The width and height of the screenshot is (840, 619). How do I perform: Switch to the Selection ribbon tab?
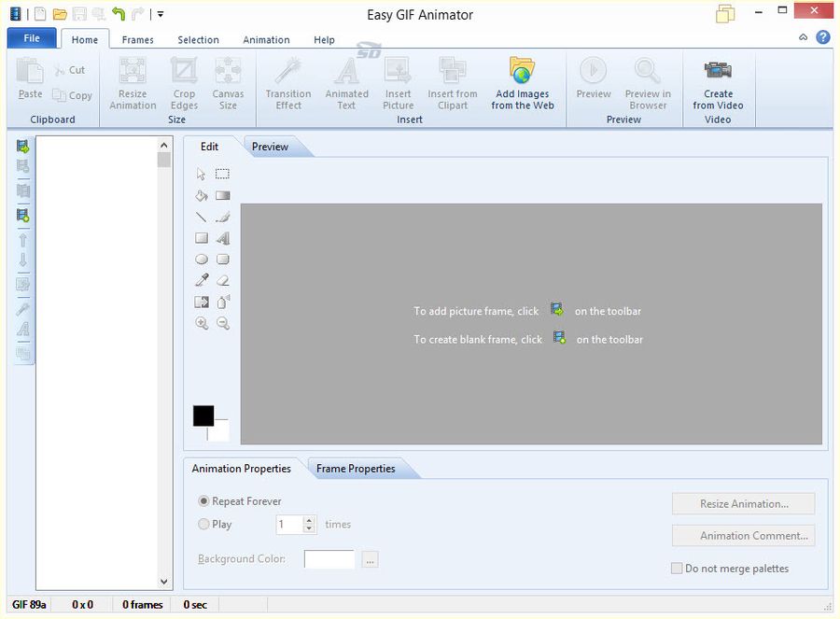[x=198, y=39]
